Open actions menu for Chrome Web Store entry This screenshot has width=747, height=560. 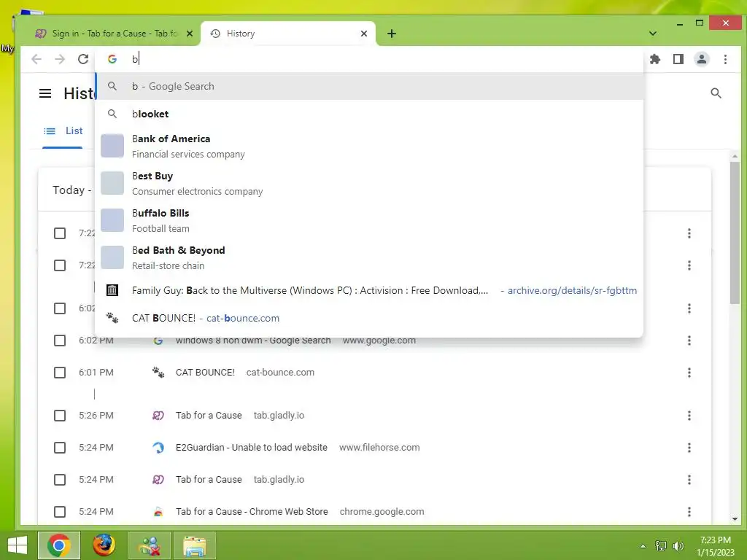coord(689,511)
